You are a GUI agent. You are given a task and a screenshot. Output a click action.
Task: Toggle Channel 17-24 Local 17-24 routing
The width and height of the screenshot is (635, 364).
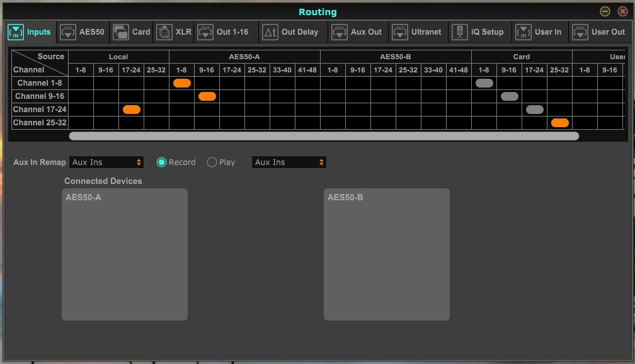click(x=132, y=110)
